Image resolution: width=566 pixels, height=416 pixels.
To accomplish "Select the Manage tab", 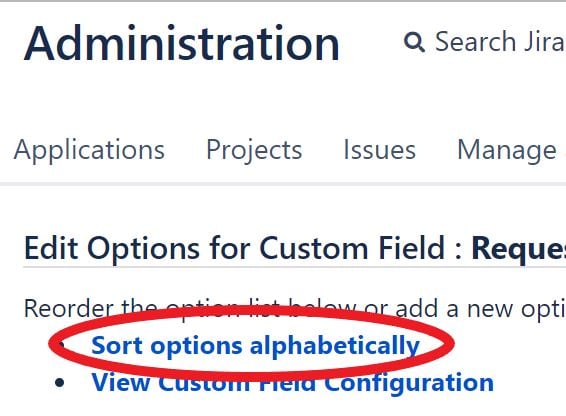I will [x=507, y=150].
